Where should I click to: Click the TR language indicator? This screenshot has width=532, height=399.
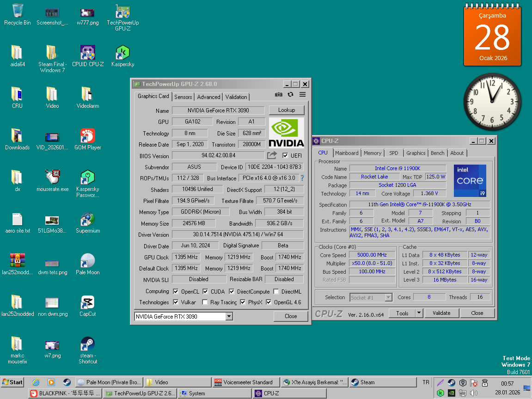click(426, 382)
